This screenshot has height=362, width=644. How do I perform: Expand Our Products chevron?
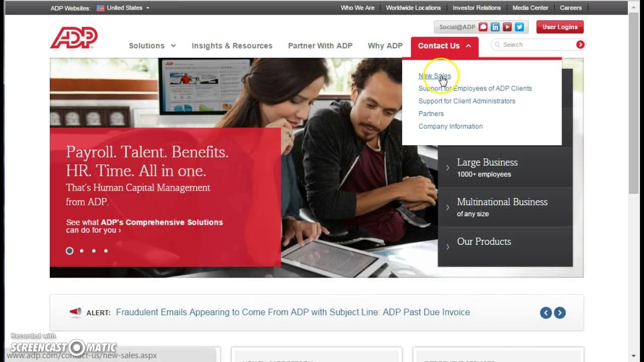(x=448, y=247)
